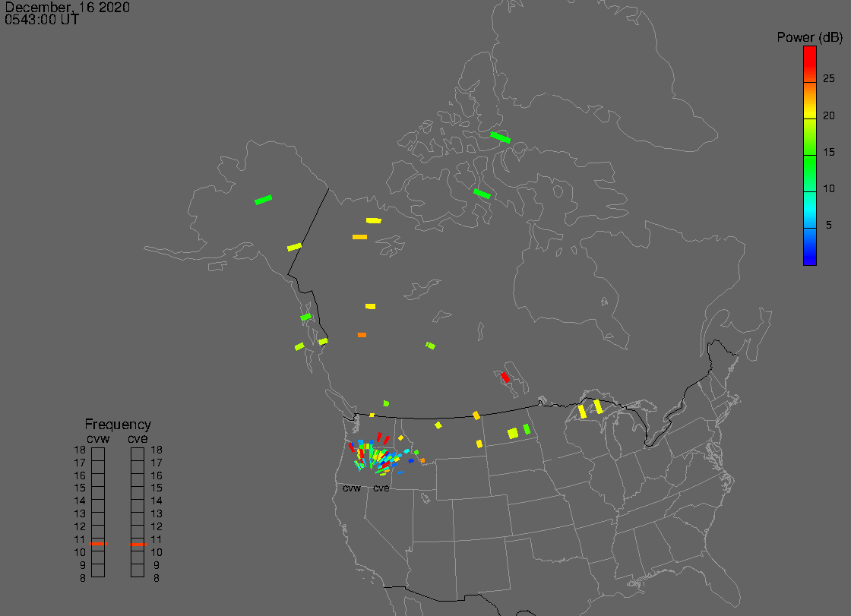This screenshot has width=851, height=616.
Task: Click the 14 label beside cvw column
Action: [80, 501]
